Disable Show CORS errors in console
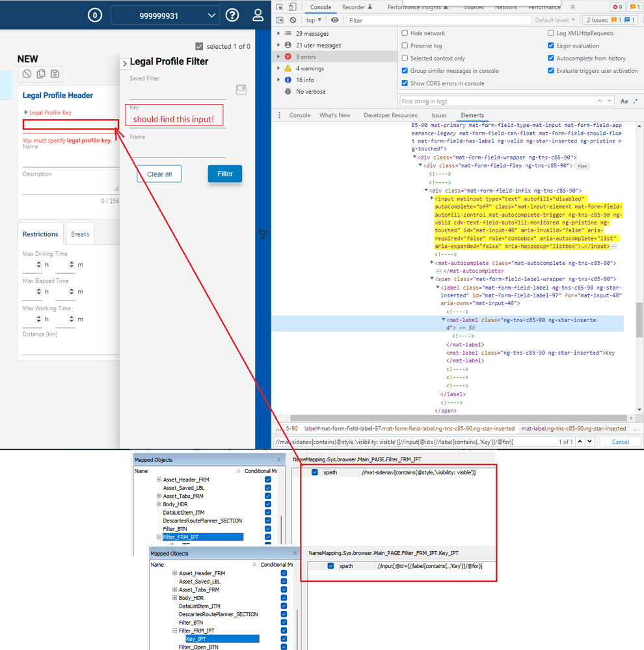This screenshot has width=644, height=650. click(x=405, y=83)
